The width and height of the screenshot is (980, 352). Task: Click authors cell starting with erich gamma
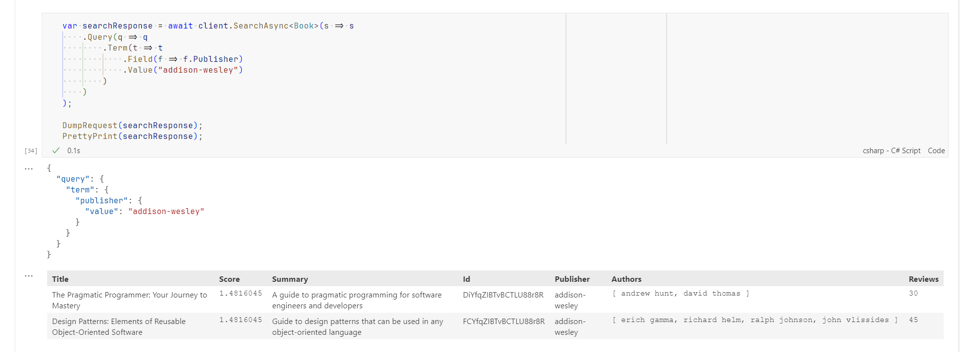click(755, 320)
